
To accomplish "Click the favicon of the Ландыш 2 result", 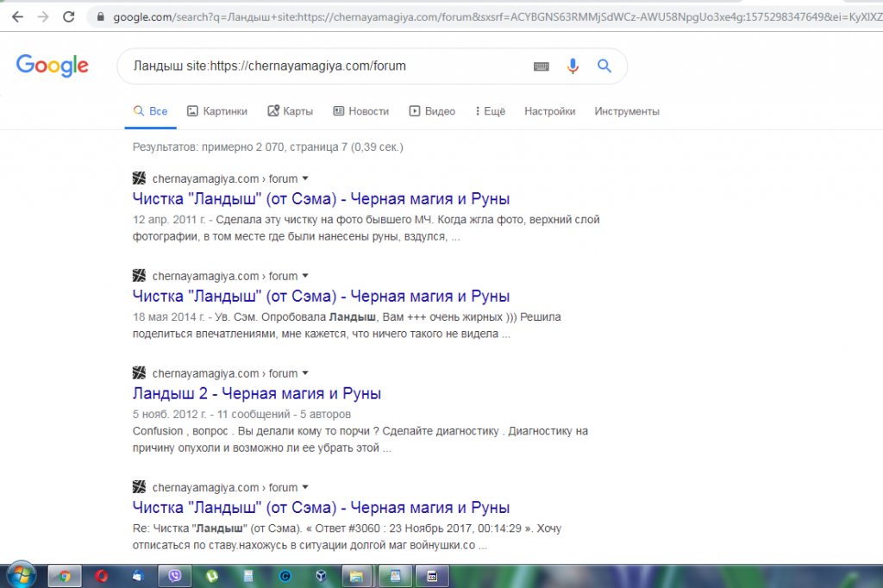I will click(139, 372).
